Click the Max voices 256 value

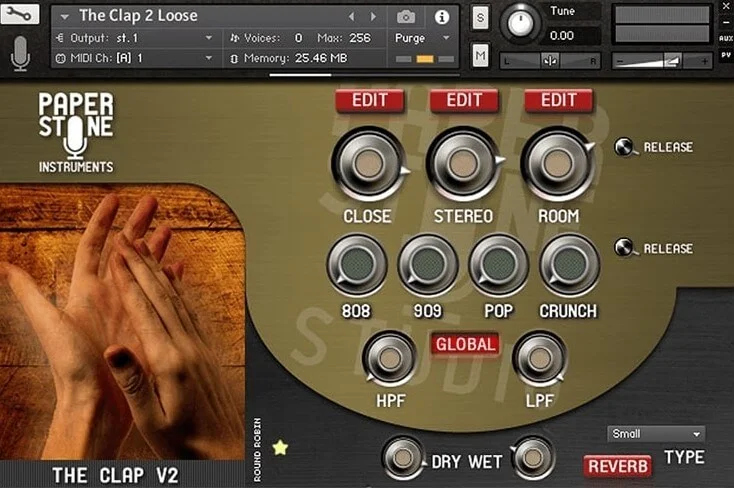point(360,38)
